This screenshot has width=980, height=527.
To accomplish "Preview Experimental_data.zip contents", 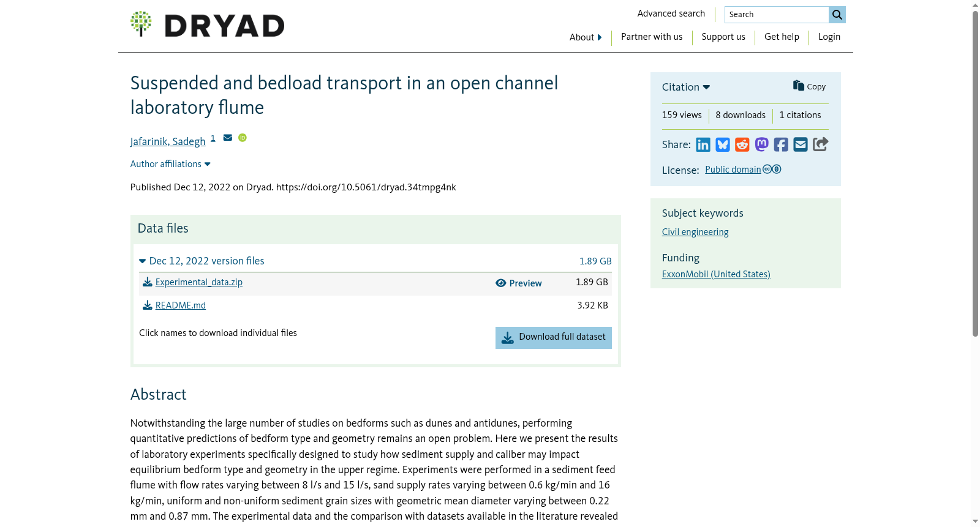I will pos(519,283).
